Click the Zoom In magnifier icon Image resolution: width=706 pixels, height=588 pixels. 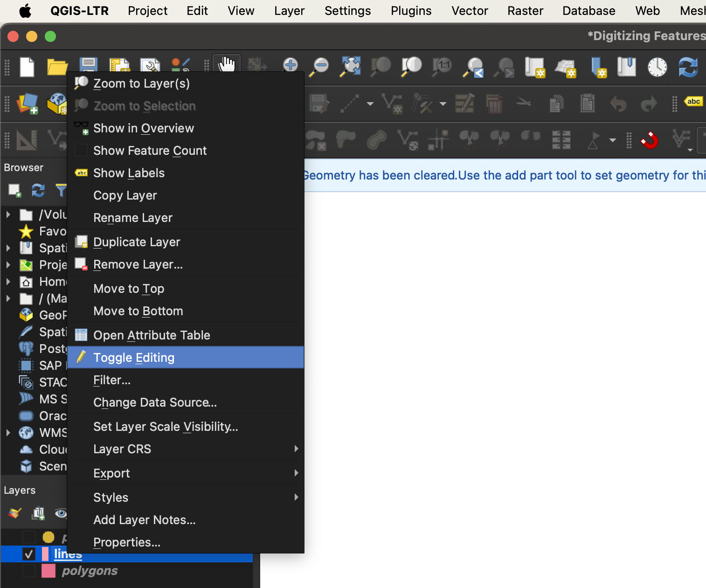(x=290, y=67)
